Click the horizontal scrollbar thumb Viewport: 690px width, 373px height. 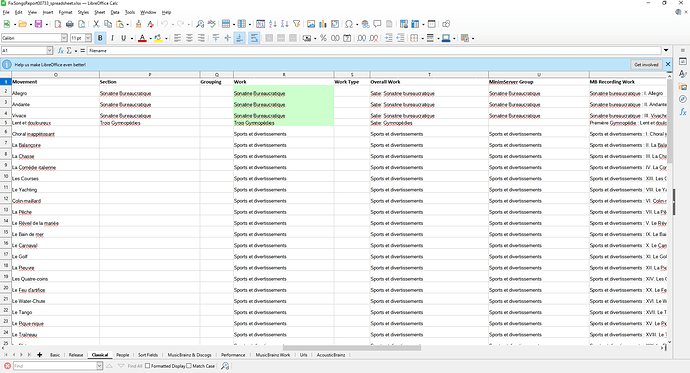click(x=352, y=348)
